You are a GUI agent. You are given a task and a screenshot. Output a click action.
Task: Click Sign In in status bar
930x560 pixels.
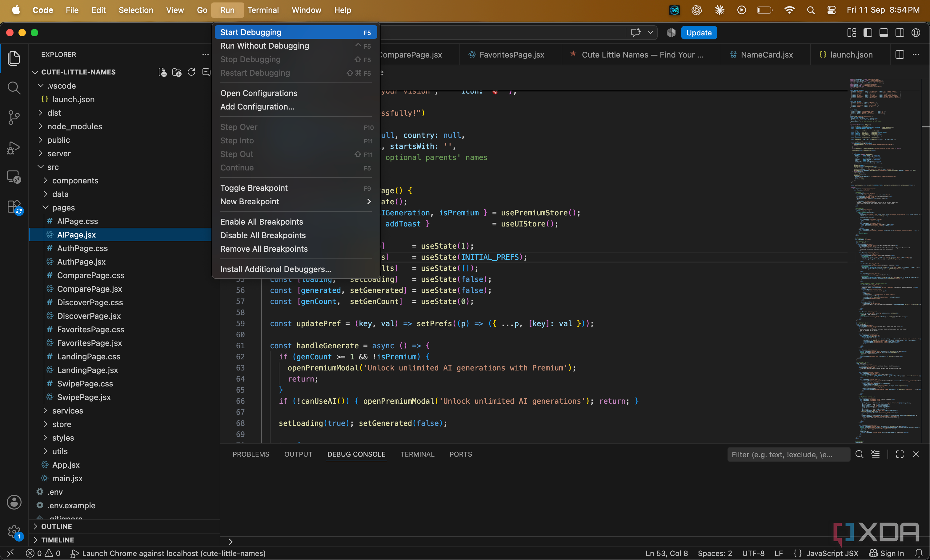click(887, 553)
